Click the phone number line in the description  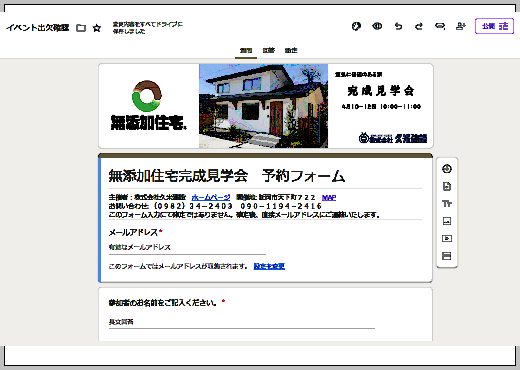pyautogui.click(x=215, y=206)
